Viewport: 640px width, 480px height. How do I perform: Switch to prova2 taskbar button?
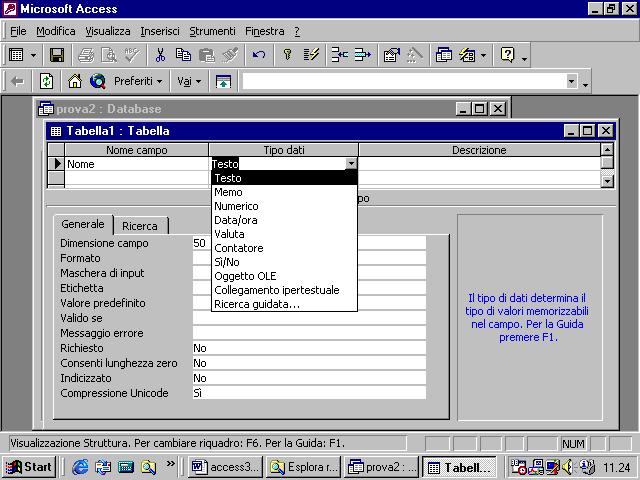(x=381, y=467)
